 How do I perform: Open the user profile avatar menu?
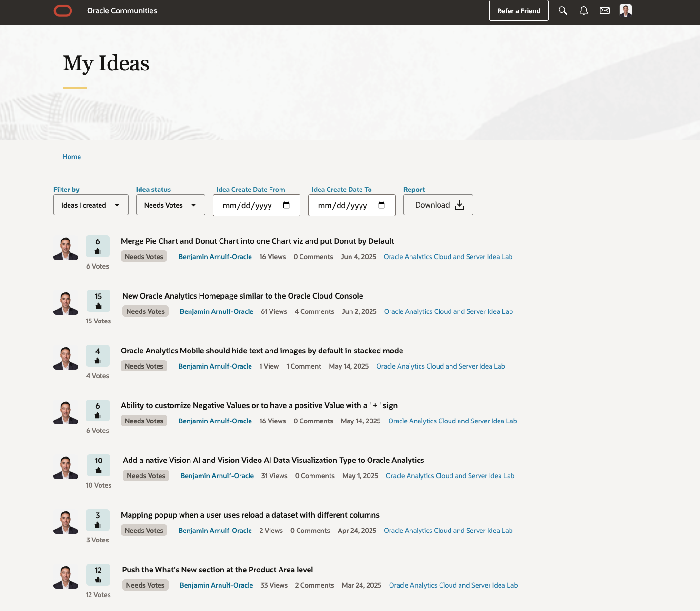pos(626,10)
